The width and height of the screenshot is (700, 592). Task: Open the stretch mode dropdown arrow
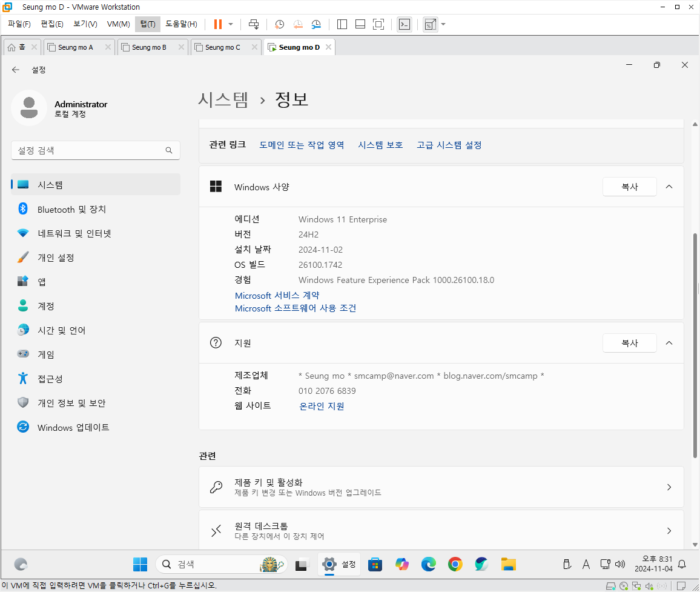(443, 24)
